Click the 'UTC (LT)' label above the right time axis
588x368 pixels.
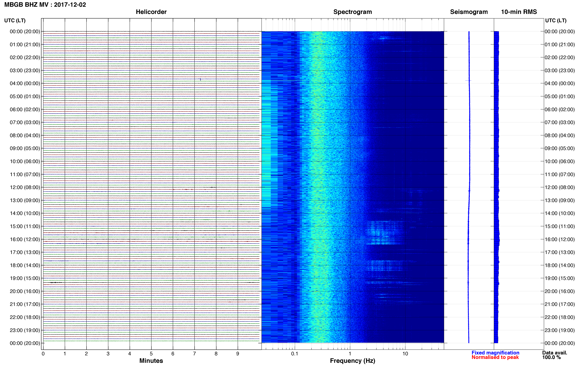point(556,20)
